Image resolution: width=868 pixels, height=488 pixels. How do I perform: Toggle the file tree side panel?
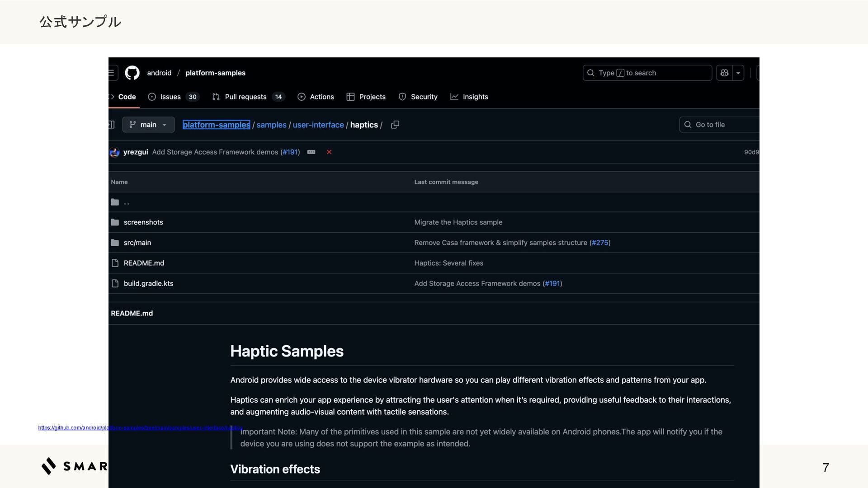[x=112, y=125]
